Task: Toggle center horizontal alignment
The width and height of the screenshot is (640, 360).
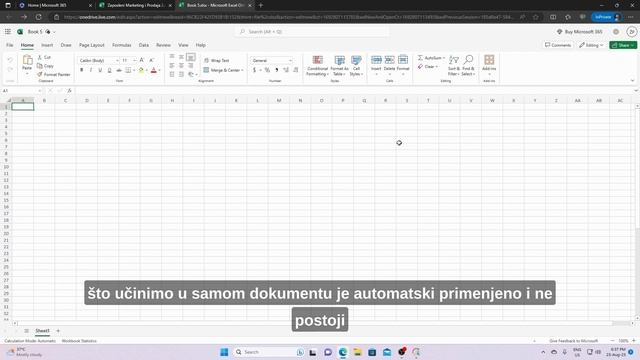Action: point(181,65)
